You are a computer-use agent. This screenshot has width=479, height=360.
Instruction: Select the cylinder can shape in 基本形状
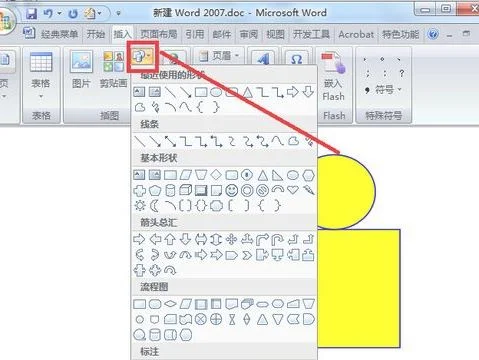tap(170, 190)
